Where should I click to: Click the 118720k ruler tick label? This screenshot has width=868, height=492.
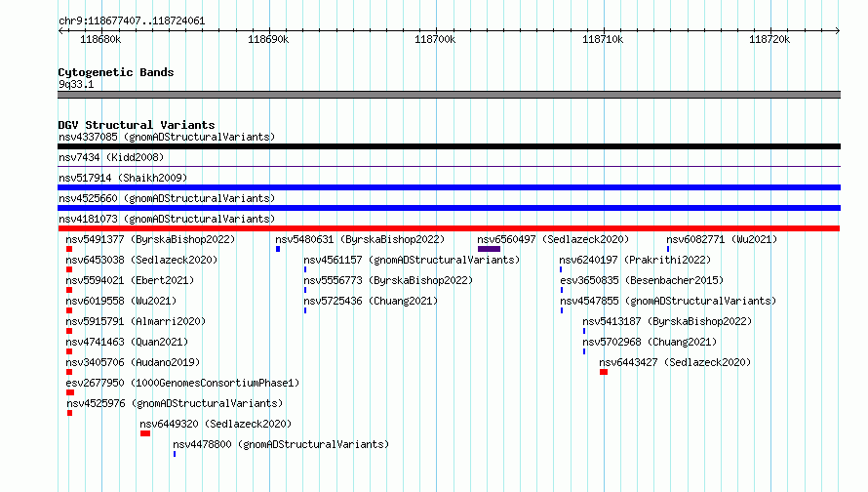click(769, 39)
